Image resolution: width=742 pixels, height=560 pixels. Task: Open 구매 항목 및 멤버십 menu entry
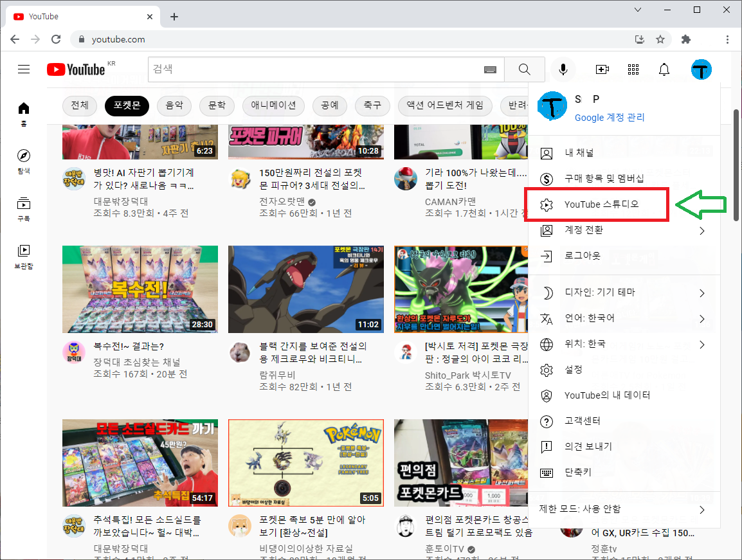[x=624, y=179]
